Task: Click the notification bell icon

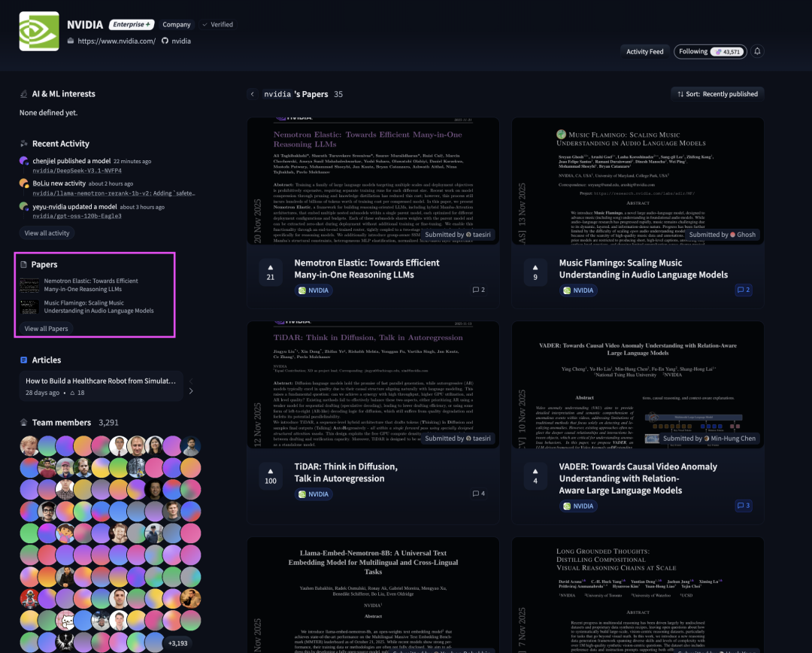Action: [x=757, y=51]
